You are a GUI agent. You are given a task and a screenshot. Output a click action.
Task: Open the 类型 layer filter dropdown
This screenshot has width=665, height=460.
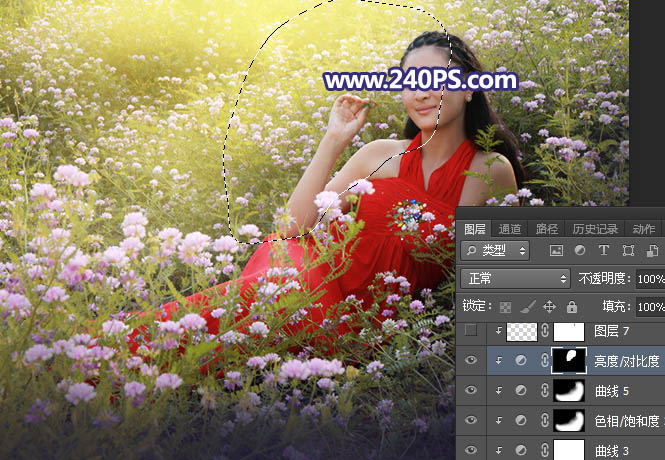click(497, 250)
